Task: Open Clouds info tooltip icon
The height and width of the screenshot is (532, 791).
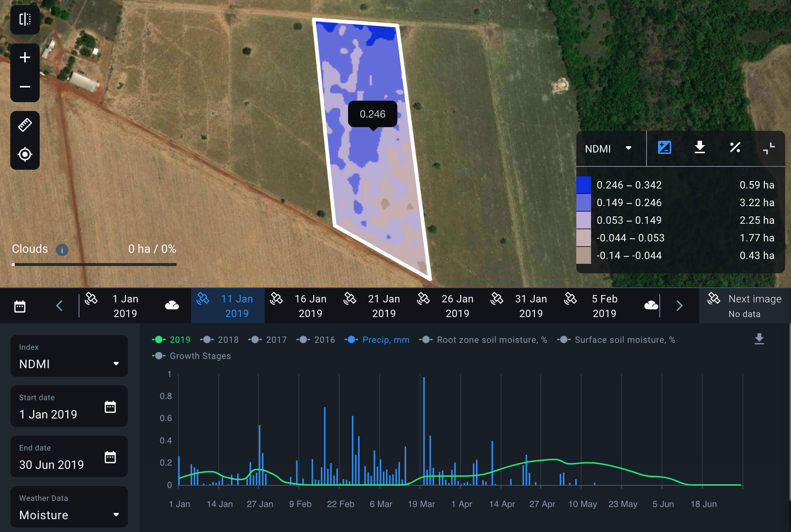Action: (62, 250)
